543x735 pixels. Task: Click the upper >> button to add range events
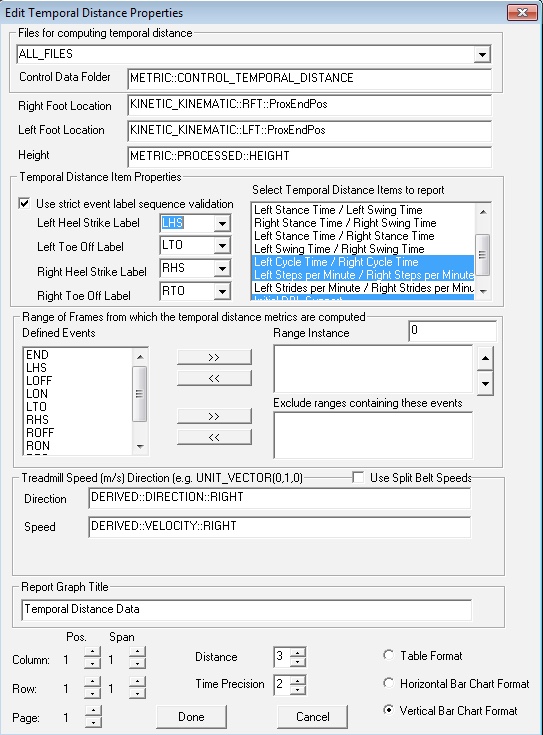[214, 357]
